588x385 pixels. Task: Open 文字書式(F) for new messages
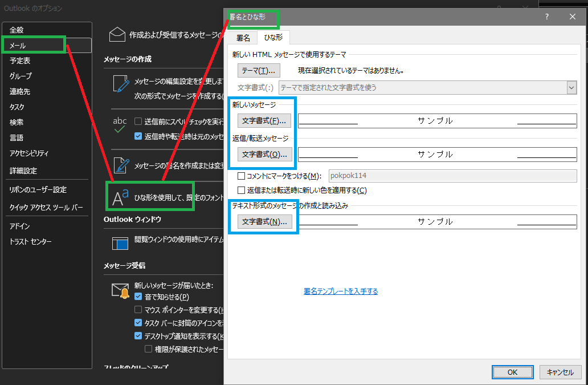tap(264, 121)
